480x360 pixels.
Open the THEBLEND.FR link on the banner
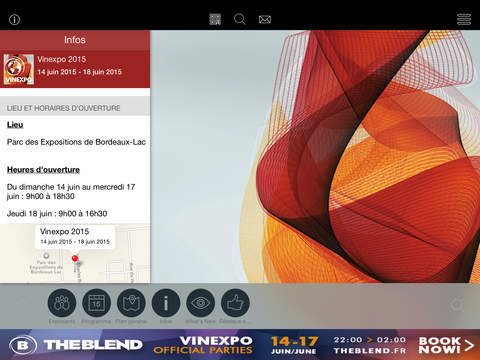pyautogui.click(x=370, y=351)
